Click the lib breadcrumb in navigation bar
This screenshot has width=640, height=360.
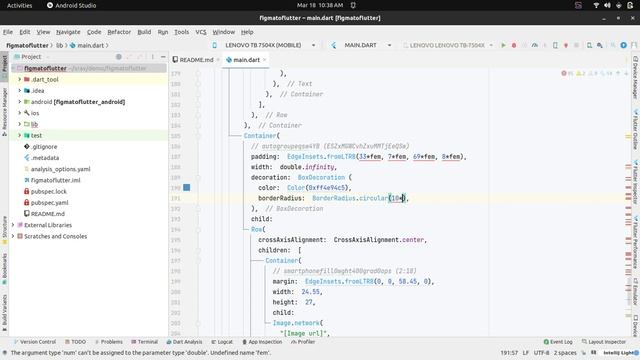click(60, 45)
